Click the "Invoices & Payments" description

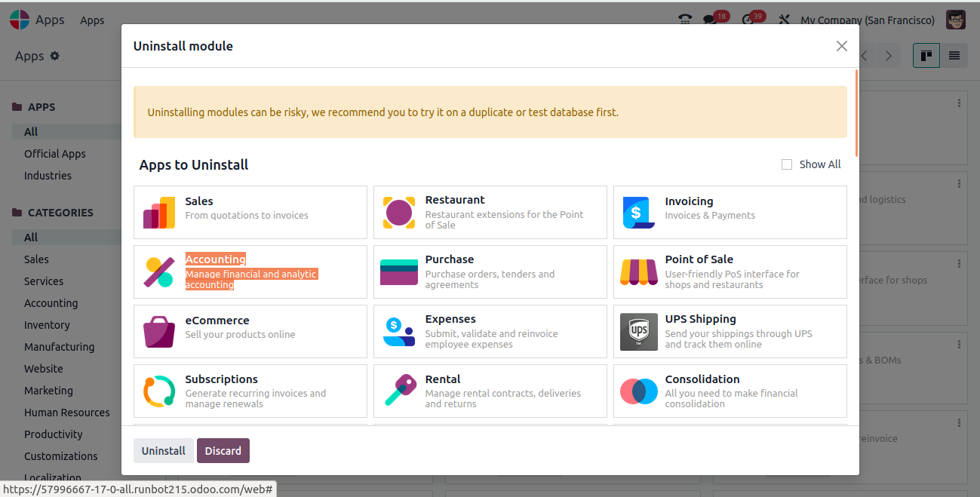click(x=710, y=216)
